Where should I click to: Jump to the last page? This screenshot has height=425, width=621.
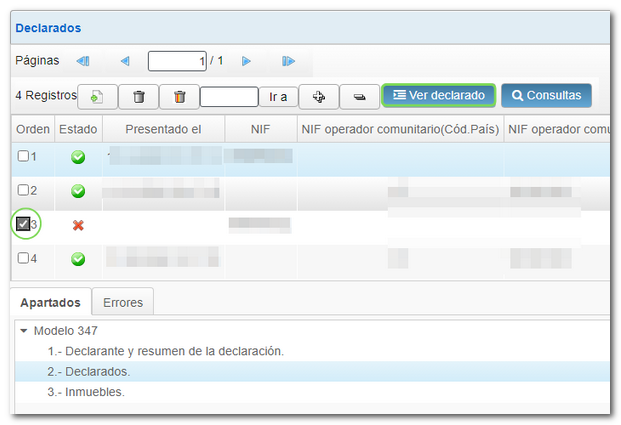(x=288, y=61)
